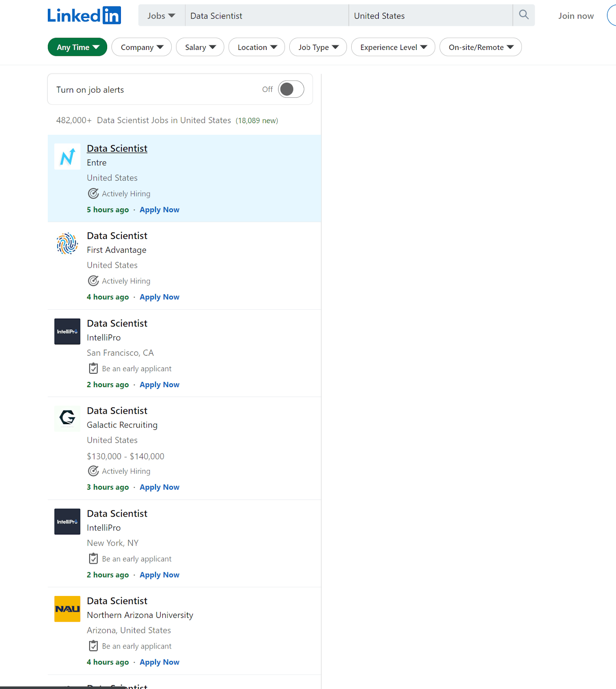Click Actively Hiring target icon for First Advantage

point(93,281)
